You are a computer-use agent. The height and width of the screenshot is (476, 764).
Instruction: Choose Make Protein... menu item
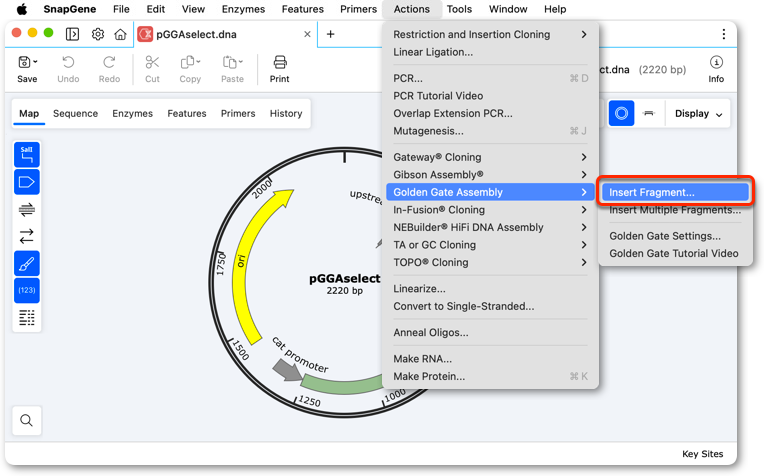(490, 377)
